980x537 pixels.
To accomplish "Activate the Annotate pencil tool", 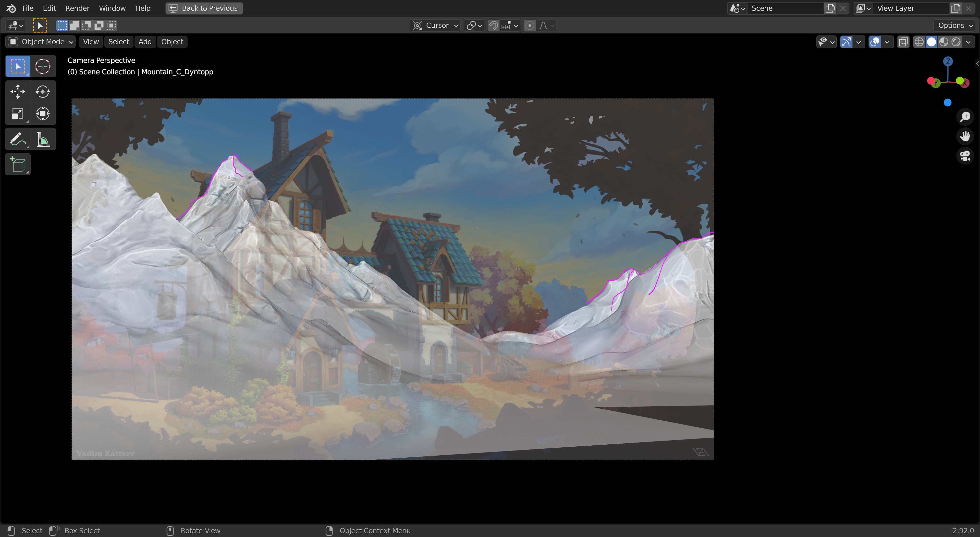I will 18,139.
